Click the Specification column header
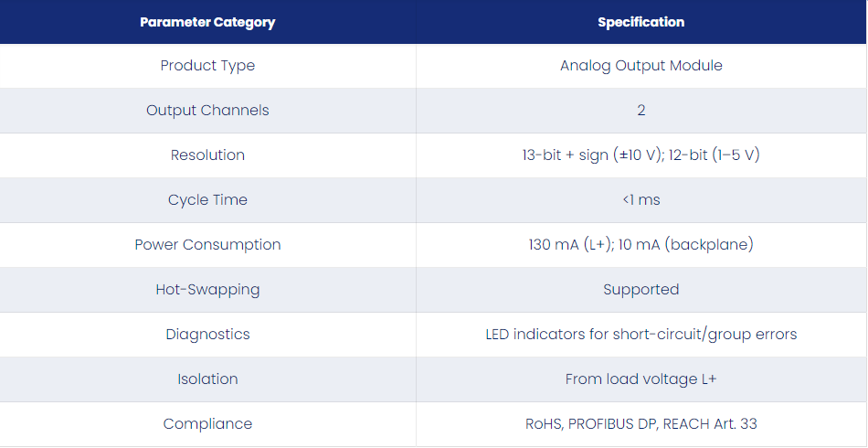This screenshot has height=448, width=868. [x=641, y=22]
